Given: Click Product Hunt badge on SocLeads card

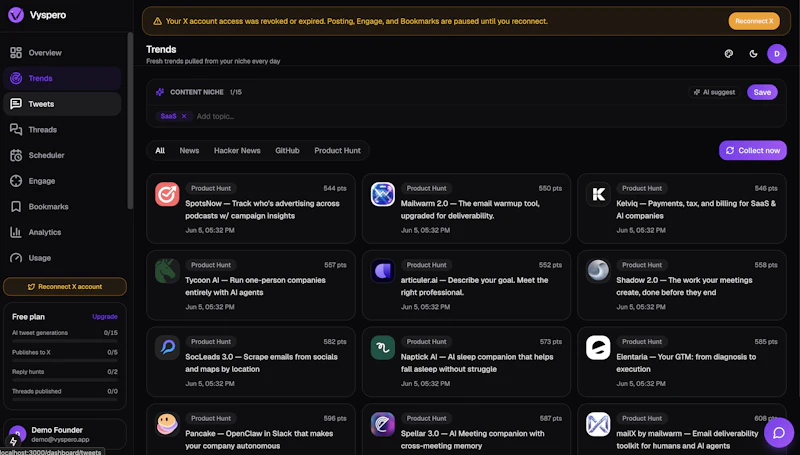Looking at the screenshot, I should click(x=211, y=342).
